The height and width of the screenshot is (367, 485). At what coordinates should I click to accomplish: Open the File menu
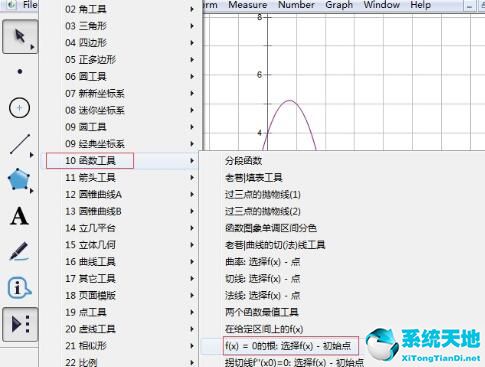[x=30, y=5]
